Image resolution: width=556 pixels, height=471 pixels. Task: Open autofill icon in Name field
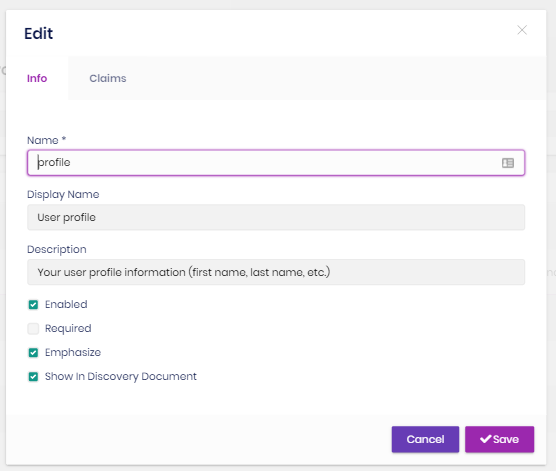pyautogui.click(x=508, y=163)
